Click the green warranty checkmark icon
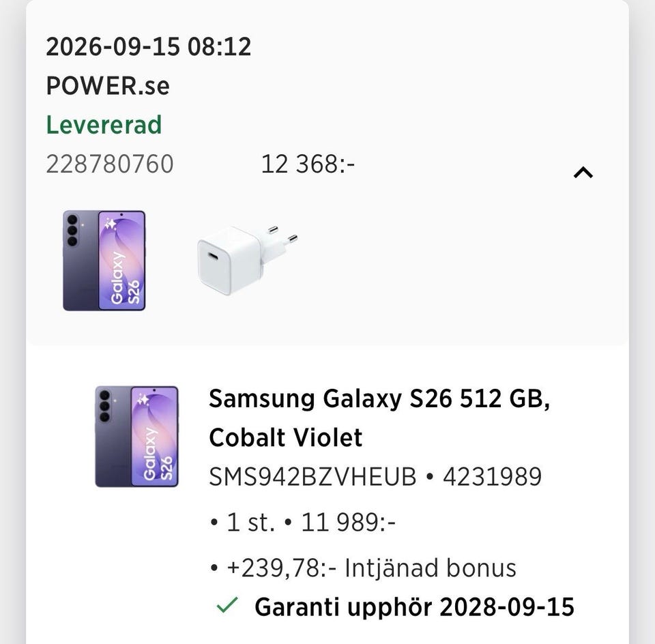Screen dimensions: 655x644 pyautogui.click(x=227, y=606)
